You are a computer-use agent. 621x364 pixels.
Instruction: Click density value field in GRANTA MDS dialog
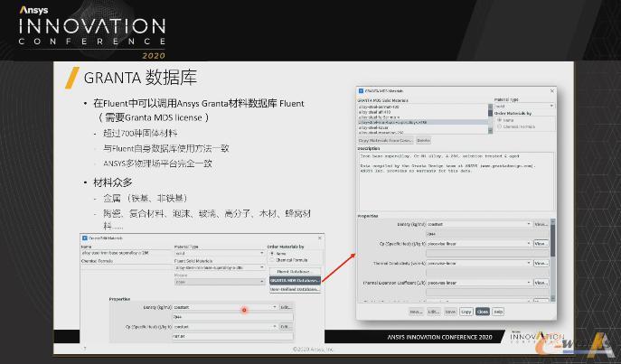pos(487,234)
